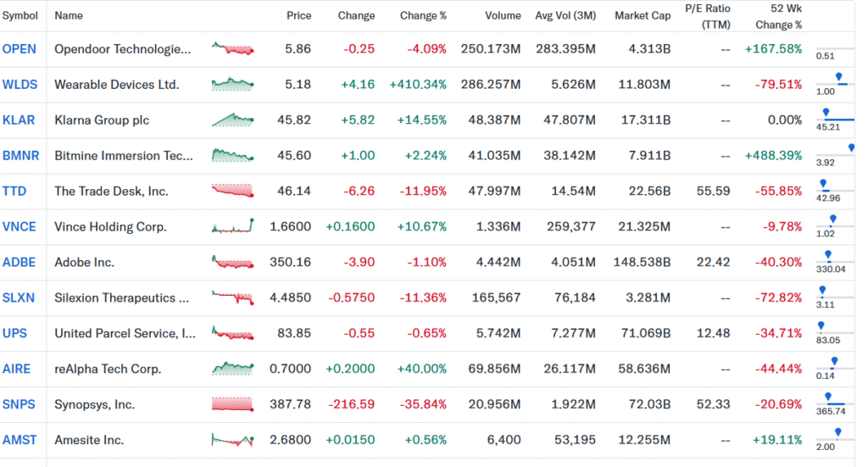The width and height of the screenshot is (868, 467).
Task: Click the WLDS ticker symbol
Action: pyautogui.click(x=20, y=85)
